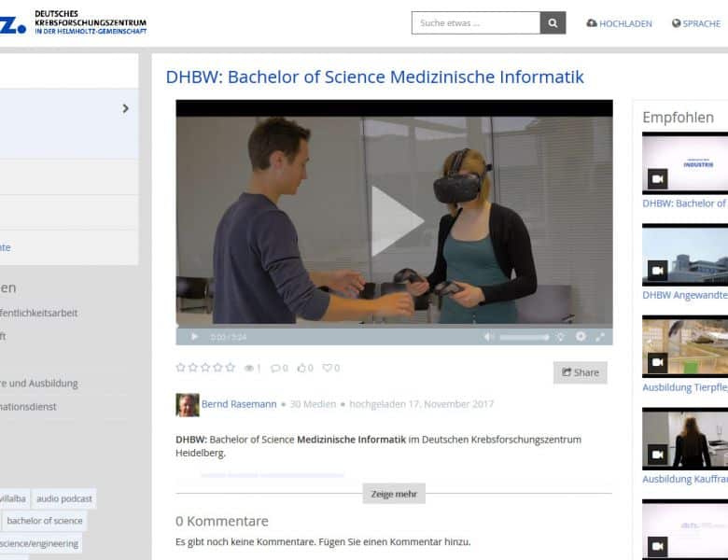Click the upload date '17. November 2017'
Screen dimensions: 728x560
click(451, 404)
